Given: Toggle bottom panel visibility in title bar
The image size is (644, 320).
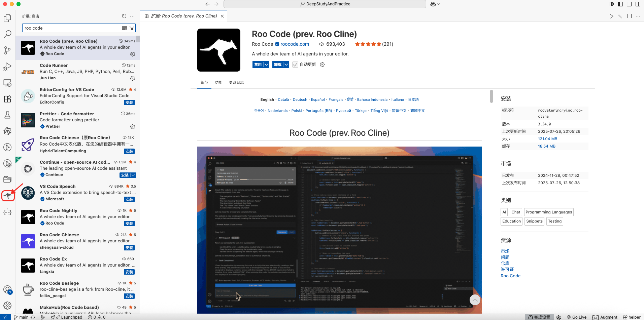Looking at the screenshot, I should (x=629, y=4).
